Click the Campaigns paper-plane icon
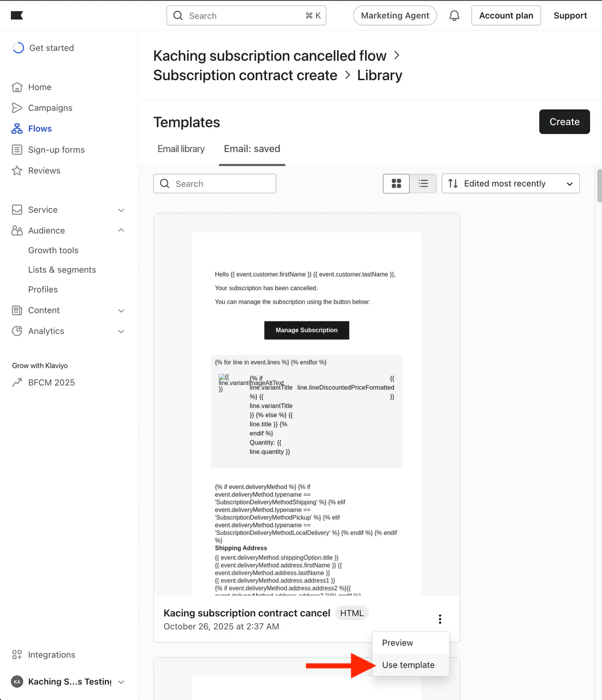The image size is (602, 700). point(17,108)
